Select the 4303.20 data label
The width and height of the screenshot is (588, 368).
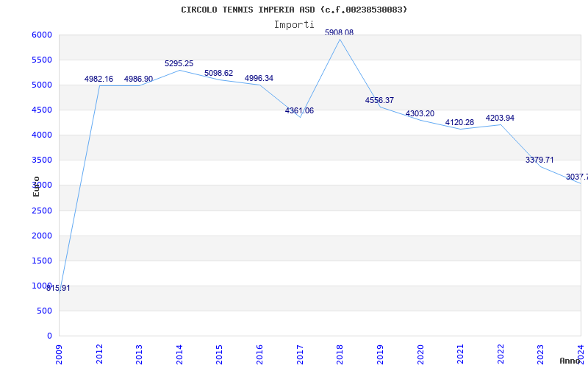[x=420, y=114]
